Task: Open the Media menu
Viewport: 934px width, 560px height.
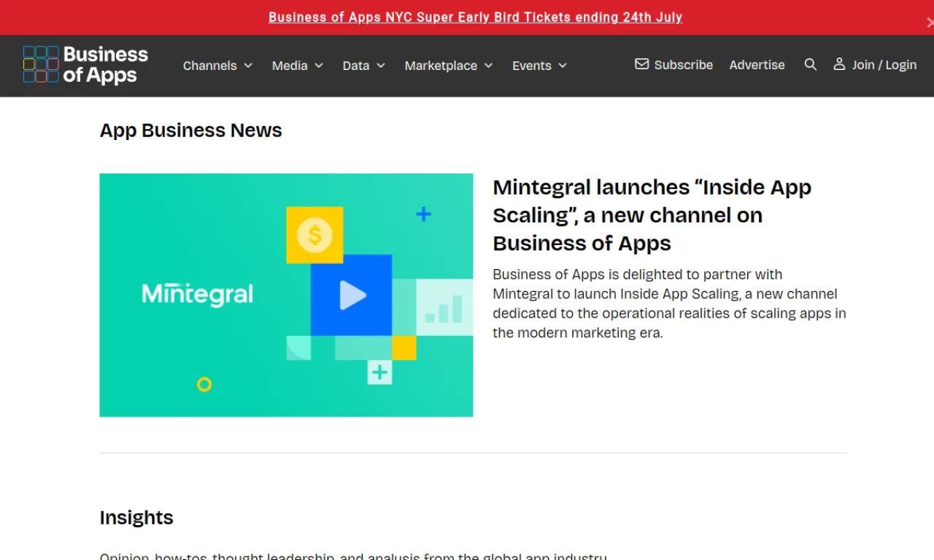Action: point(298,66)
